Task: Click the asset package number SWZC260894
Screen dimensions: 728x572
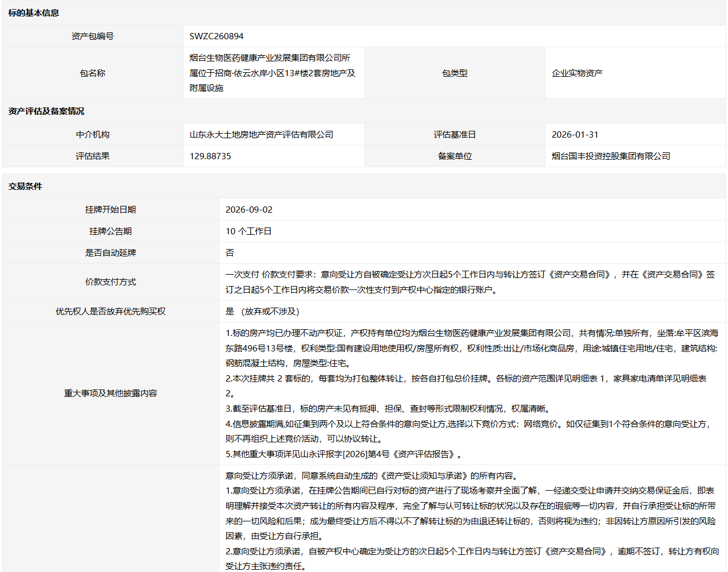Action: click(217, 36)
